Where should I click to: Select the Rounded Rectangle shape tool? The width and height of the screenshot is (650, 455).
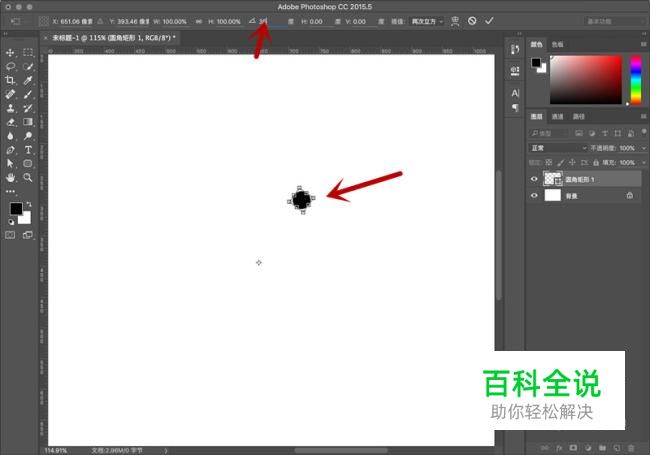pos(28,163)
